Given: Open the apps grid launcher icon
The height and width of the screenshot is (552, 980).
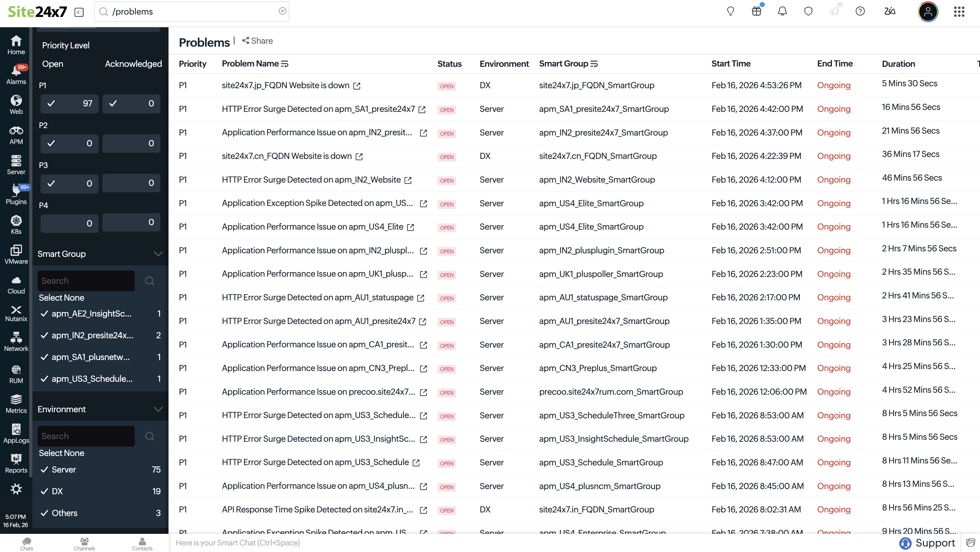Looking at the screenshot, I should pos(959,11).
